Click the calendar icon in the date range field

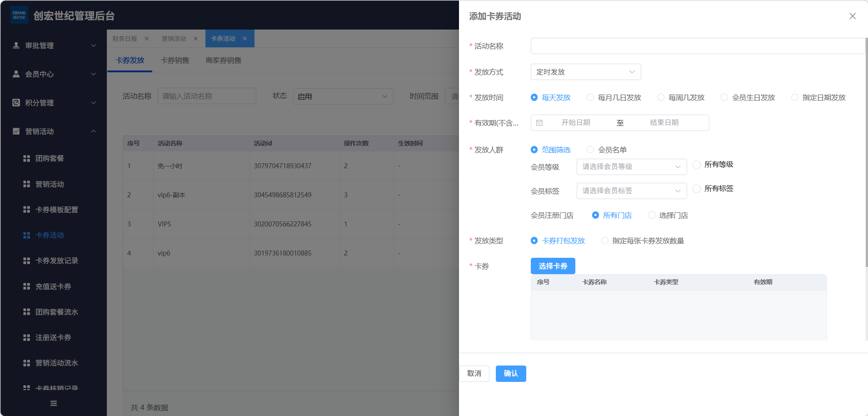[539, 123]
